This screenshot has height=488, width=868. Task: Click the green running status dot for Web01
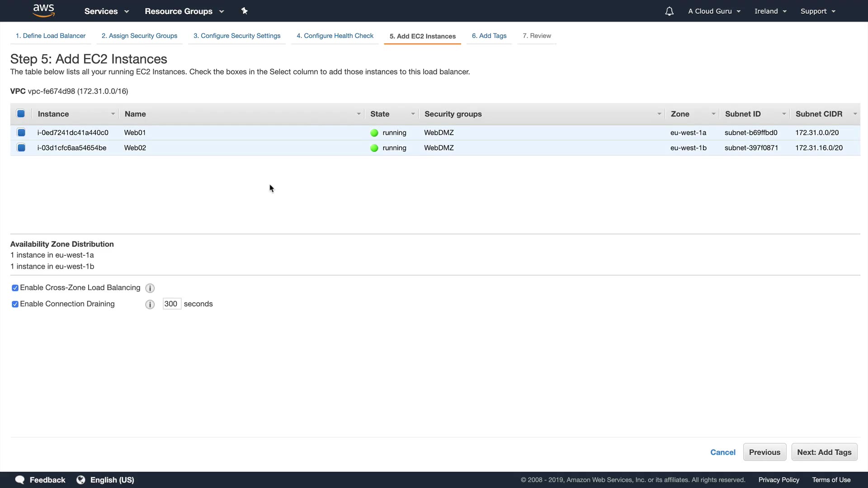click(x=374, y=133)
